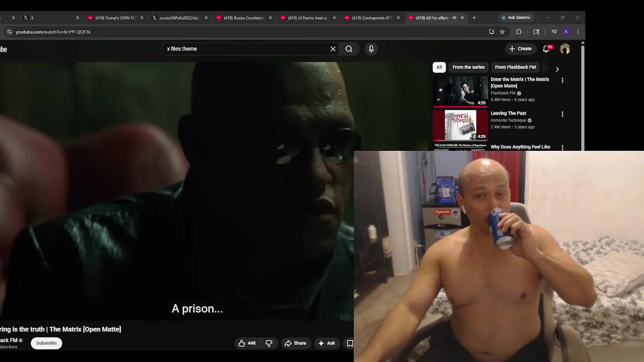Click Why Does Anything Feel Like title

click(x=520, y=147)
